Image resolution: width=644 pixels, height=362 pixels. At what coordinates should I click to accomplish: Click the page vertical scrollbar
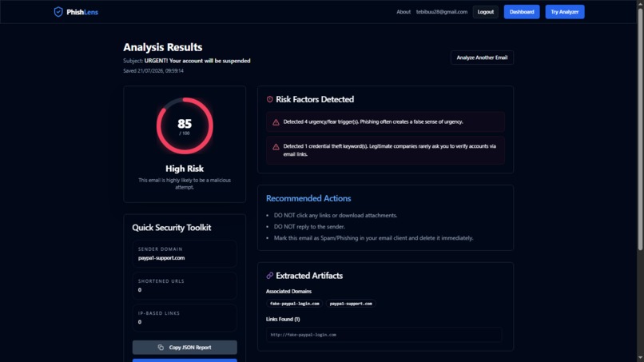pos(640,128)
